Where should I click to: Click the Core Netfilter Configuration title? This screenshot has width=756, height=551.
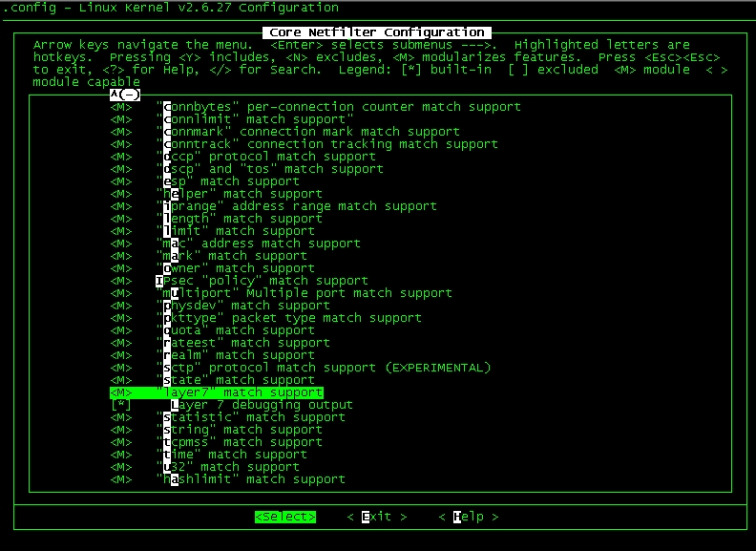click(378, 32)
